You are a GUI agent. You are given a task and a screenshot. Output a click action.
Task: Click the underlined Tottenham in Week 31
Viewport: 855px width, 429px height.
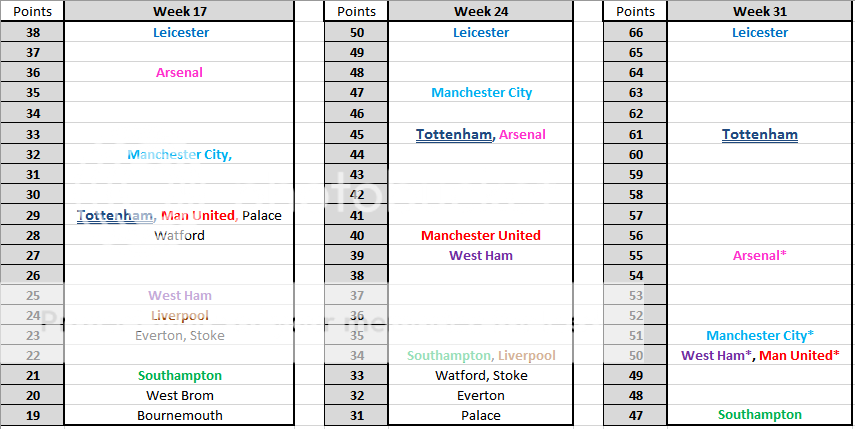click(760, 134)
